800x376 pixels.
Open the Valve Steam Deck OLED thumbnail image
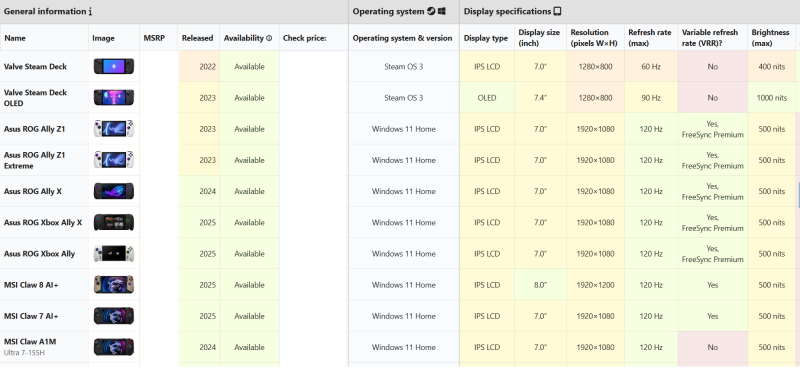pyautogui.click(x=114, y=97)
